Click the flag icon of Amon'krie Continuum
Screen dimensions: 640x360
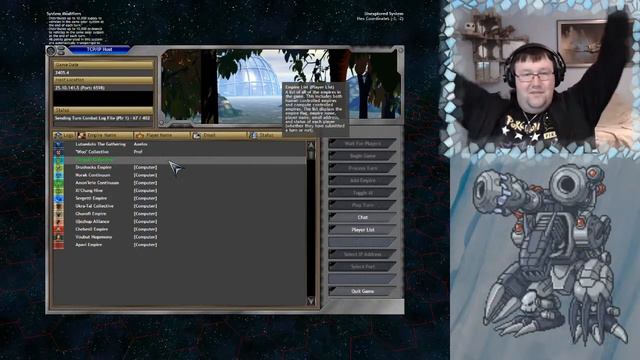[58, 183]
